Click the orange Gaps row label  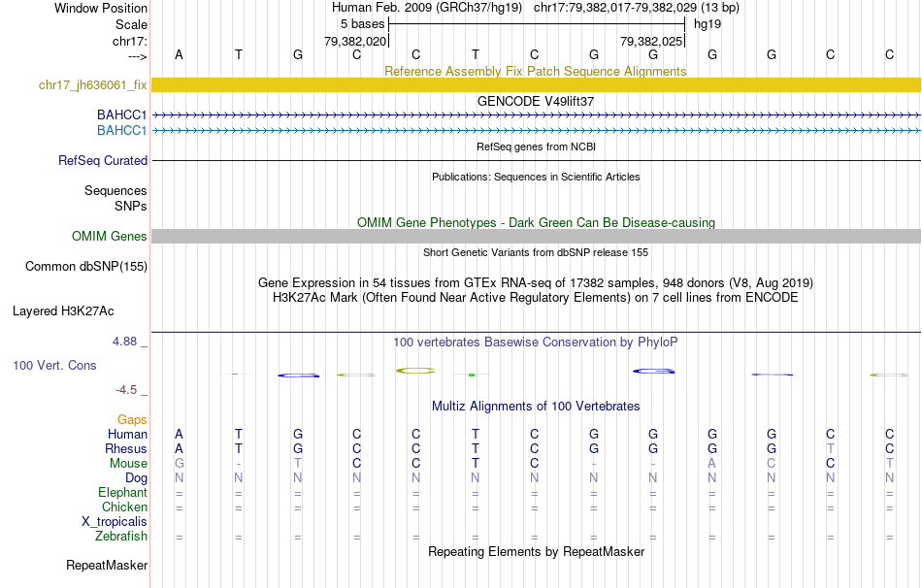(132, 420)
